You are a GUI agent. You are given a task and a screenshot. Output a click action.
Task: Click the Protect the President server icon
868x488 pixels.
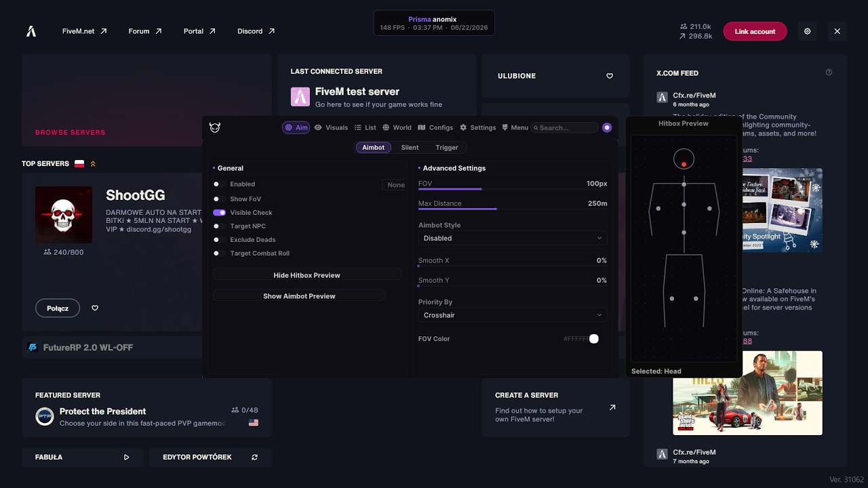pos(45,416)
